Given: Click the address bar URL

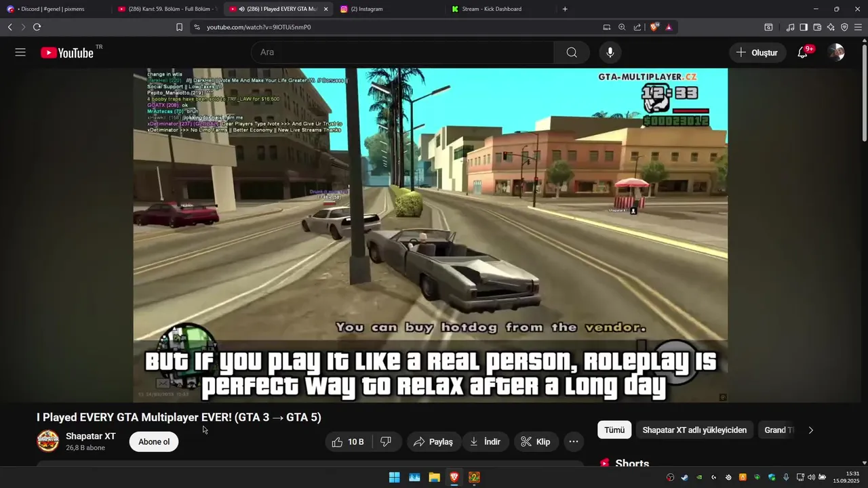Looking at the screenshot, I should [x=258, y=27].
